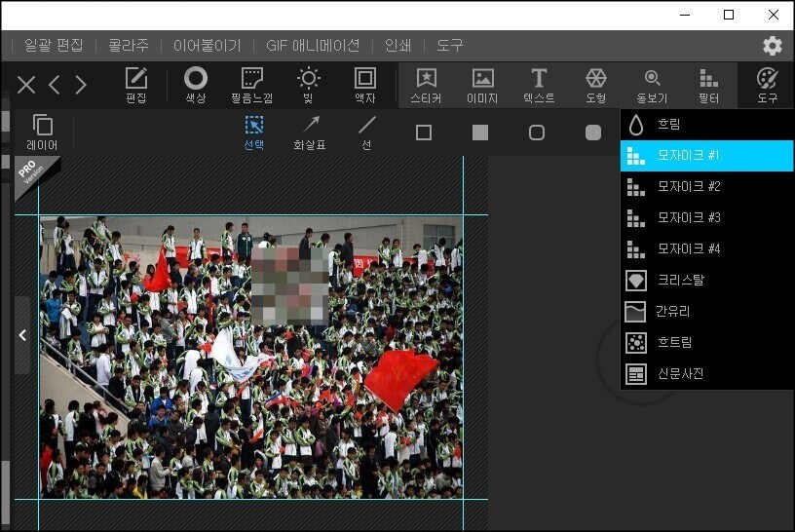Open the 스티커 sticker tool
795x532 pixels.
(426, 85)
